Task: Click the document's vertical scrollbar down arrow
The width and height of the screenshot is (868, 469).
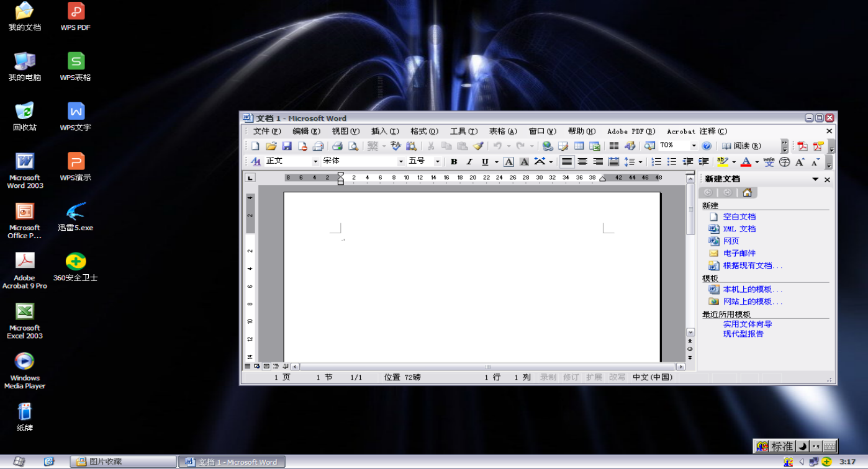Action: [690, 333]
